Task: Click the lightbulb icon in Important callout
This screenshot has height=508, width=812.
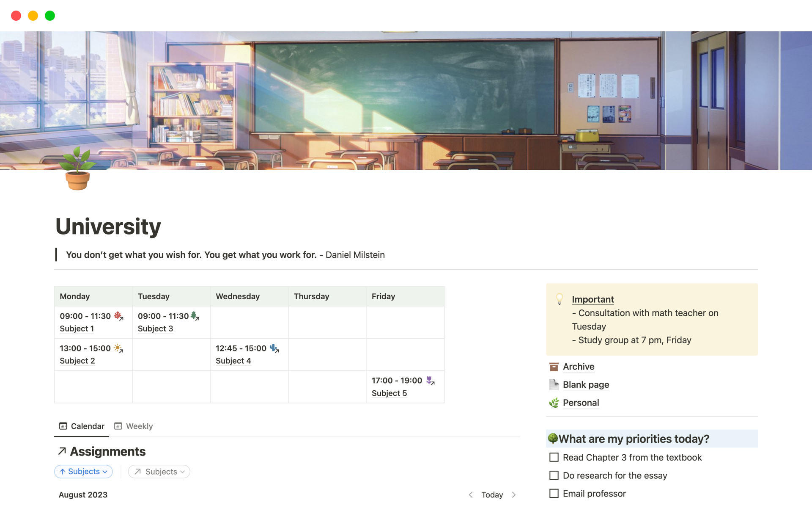Action: tap(559, 299)
